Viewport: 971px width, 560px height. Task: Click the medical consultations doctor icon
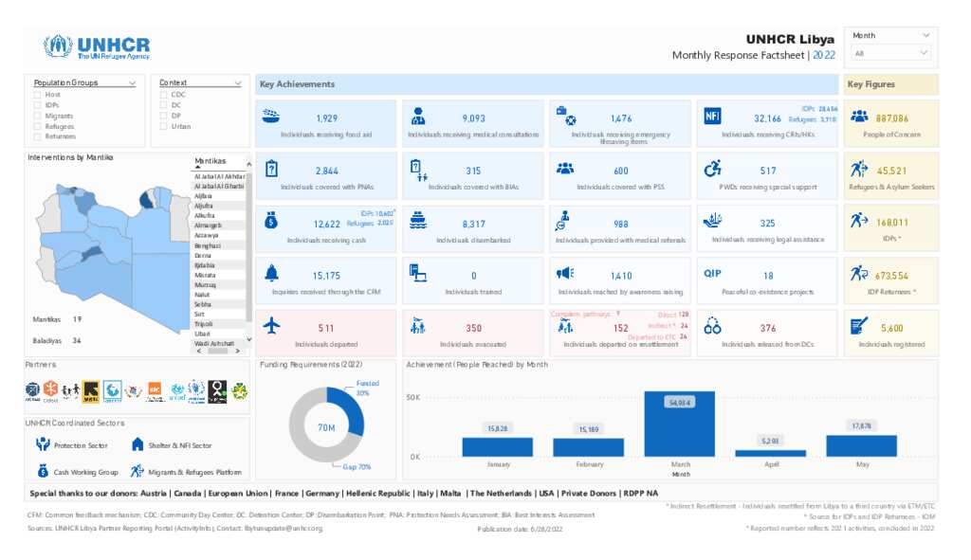click(418, 116)
